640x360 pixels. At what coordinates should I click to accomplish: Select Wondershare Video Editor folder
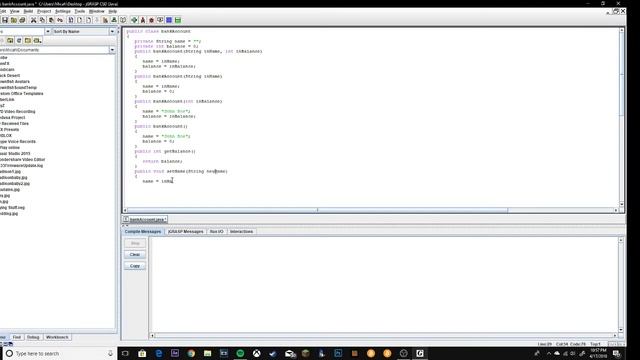(x=22, y=160)
